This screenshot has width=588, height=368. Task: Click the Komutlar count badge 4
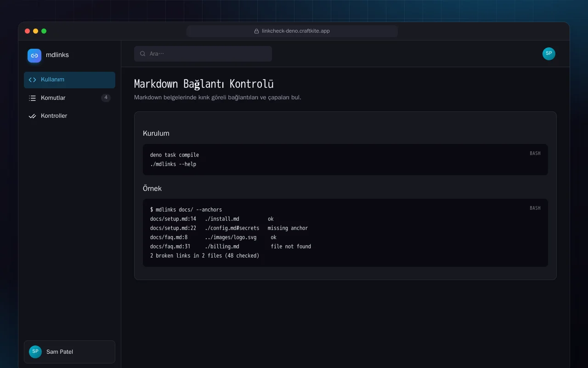pos(106,98)
